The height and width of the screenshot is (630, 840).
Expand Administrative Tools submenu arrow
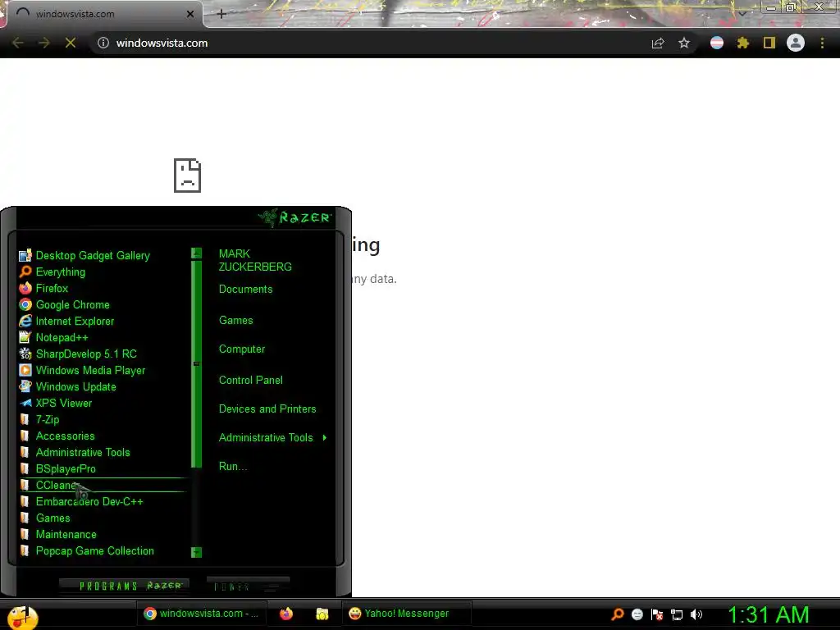coord(325,438)
